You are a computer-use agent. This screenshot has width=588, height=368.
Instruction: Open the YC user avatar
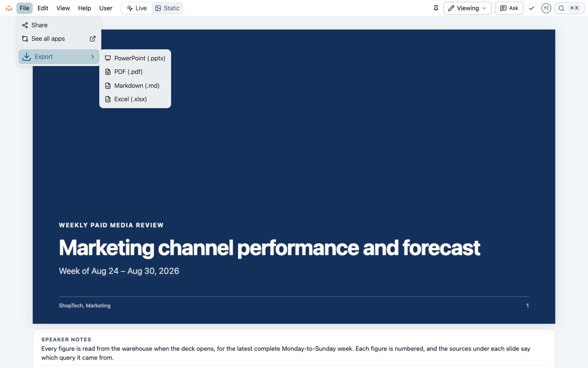[546, 8]
